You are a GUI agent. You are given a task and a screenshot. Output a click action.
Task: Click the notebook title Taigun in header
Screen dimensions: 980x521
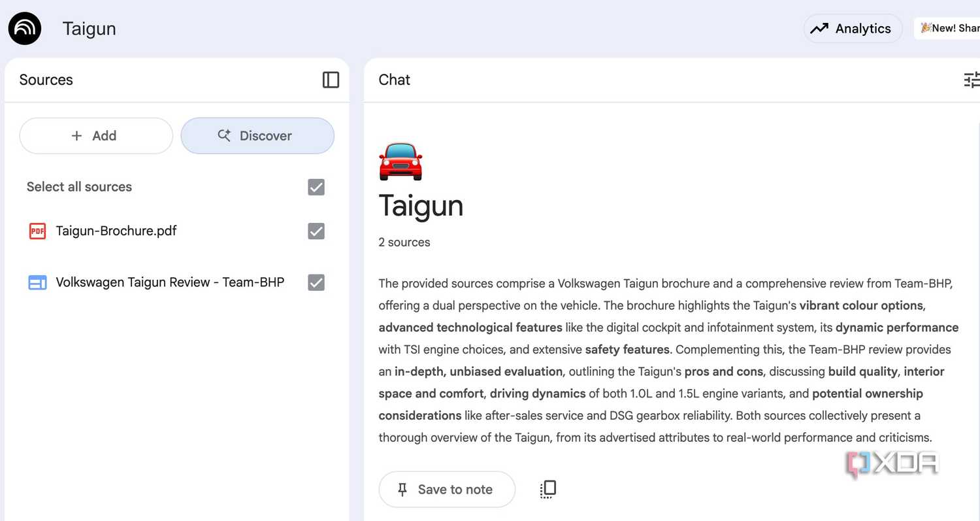[90, 29]
